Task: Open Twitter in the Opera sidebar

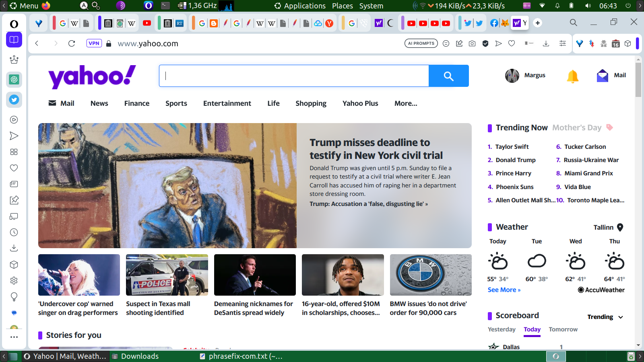Action: (x=14, y=99)
